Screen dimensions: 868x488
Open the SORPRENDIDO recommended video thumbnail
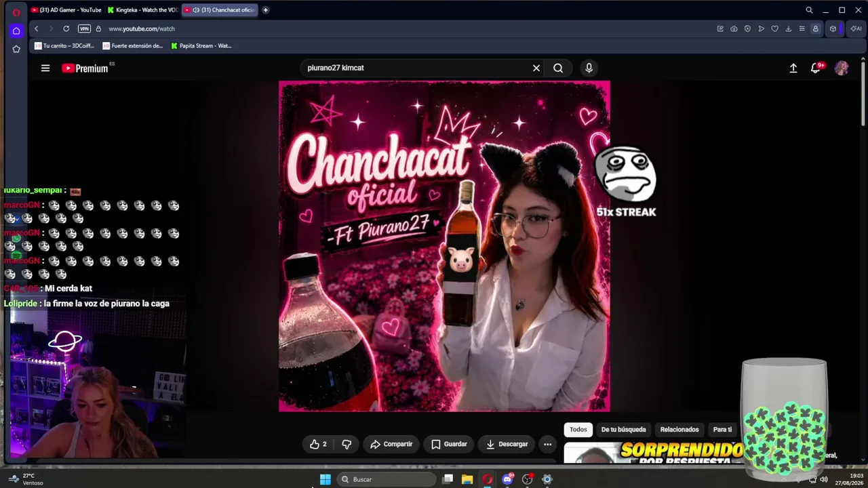(654, 453)
